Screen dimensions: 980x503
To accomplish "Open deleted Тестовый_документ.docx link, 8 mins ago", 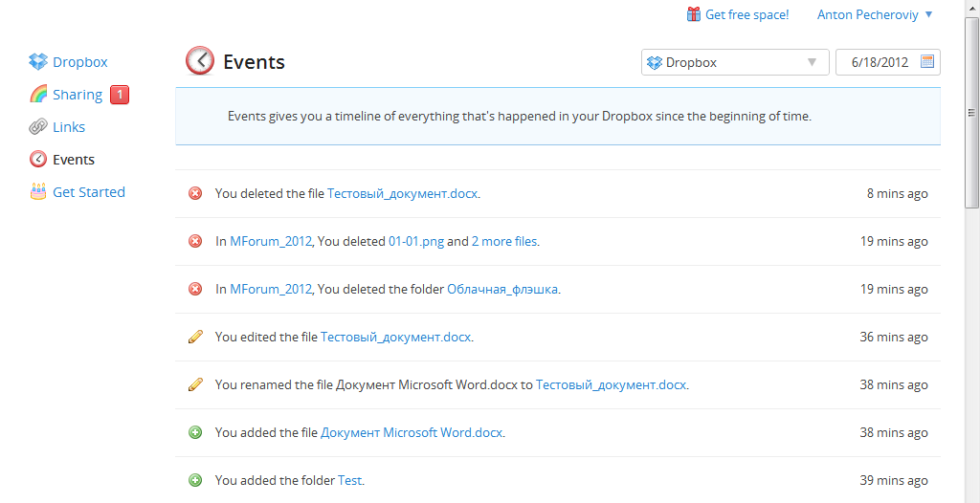I will pos(403,194).
